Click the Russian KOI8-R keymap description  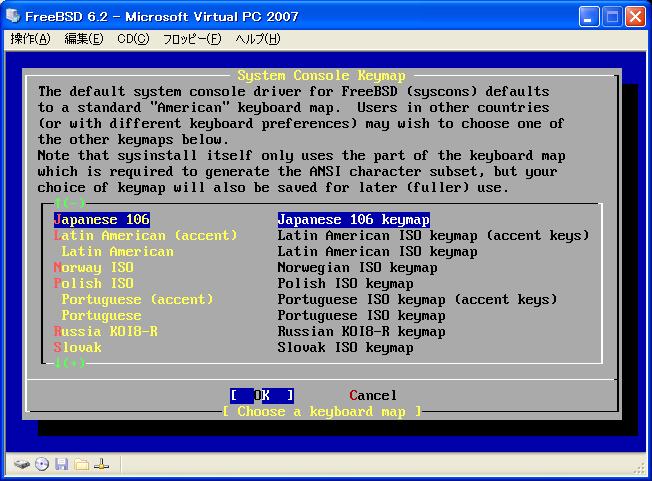coord(361,331)
